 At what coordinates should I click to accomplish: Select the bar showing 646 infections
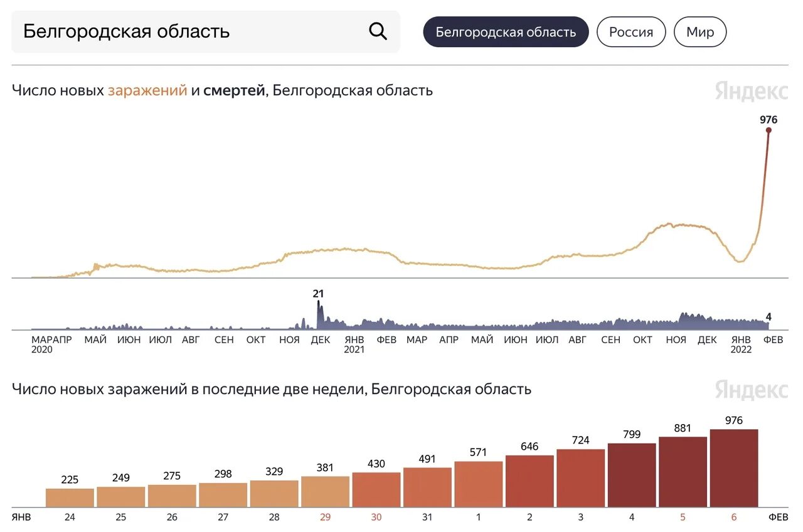point(529,481)
